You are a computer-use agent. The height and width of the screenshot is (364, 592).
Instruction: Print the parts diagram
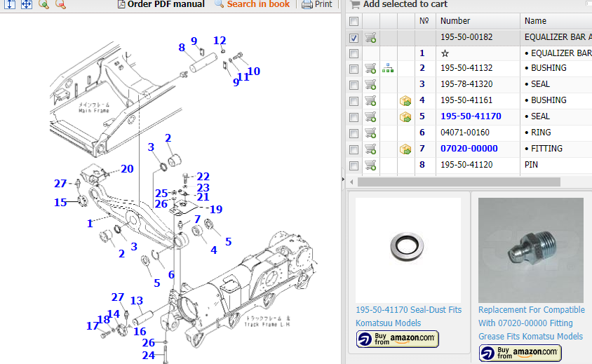317,4
